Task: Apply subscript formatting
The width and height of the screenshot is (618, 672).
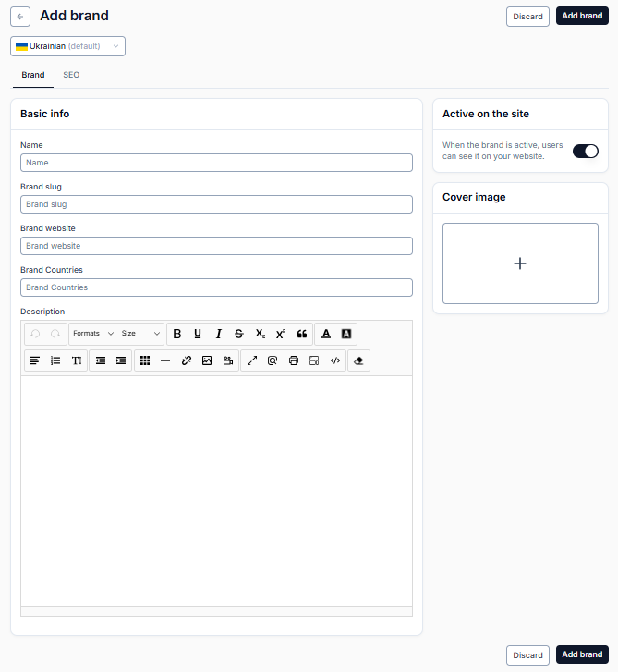Action: pyautogui.click(x=260, y=334)
